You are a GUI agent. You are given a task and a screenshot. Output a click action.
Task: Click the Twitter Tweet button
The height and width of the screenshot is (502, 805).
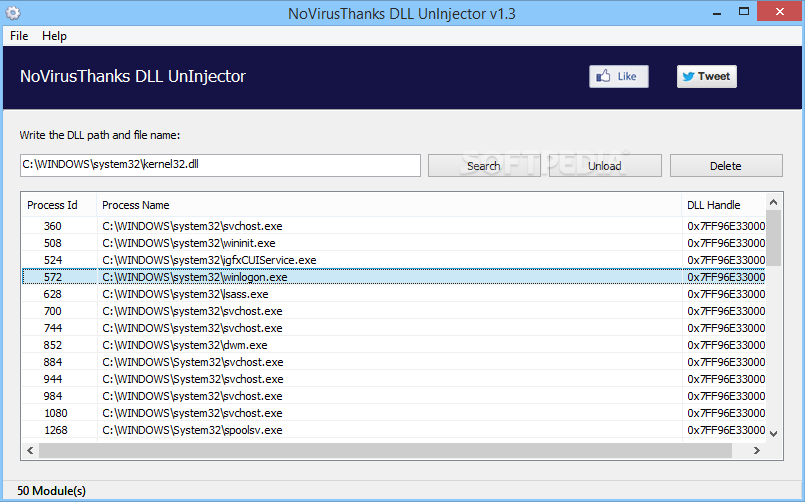tap(706, 76)
